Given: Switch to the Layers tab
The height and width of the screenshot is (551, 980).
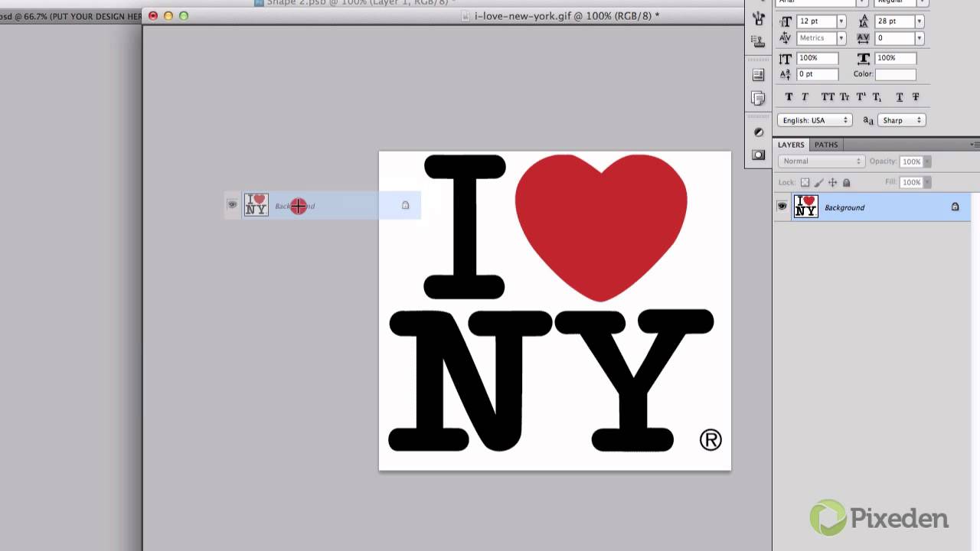Looking at the screenshot, I should coord(791,145).
